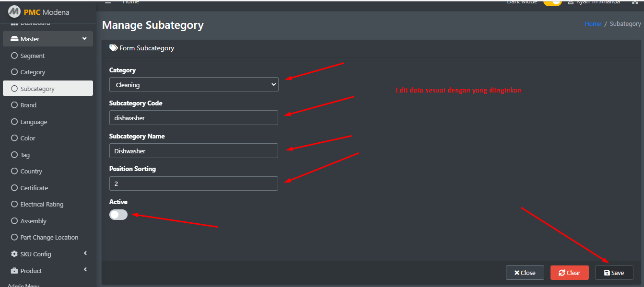The height and width of the screenshot is (287, 644).
Task: Click the circle icon next to Certificate
Action: click(14, 188)
